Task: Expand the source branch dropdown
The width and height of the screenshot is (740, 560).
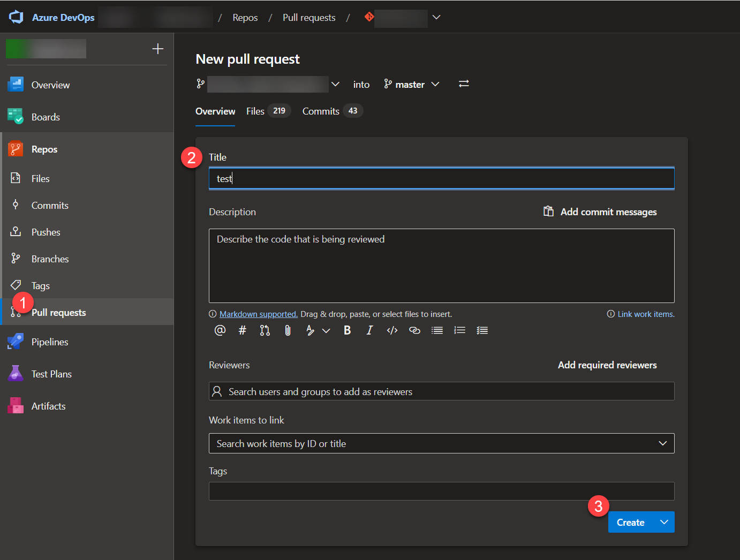Action: pos(335,84)
